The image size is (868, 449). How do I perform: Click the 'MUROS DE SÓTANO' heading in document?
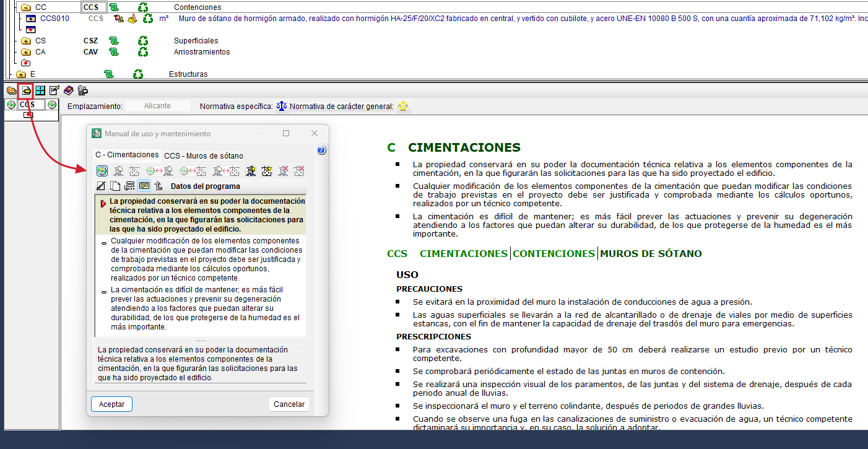pyautogui.click(x=651, y=254)
